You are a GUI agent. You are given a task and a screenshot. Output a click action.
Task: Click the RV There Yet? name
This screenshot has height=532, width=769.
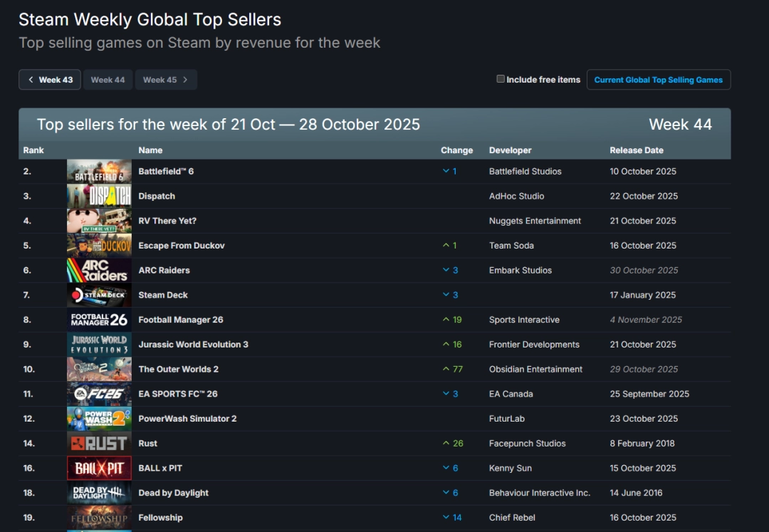coord(167,221)
